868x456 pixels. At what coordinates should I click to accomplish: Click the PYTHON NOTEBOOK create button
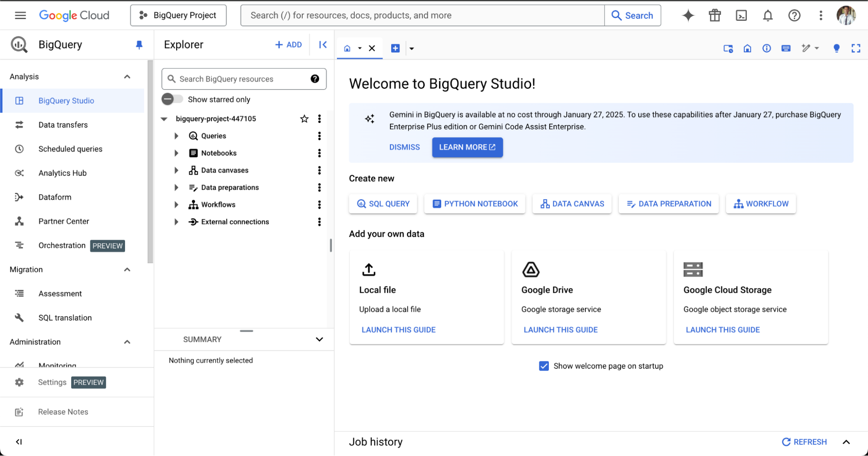pos(475,204)
